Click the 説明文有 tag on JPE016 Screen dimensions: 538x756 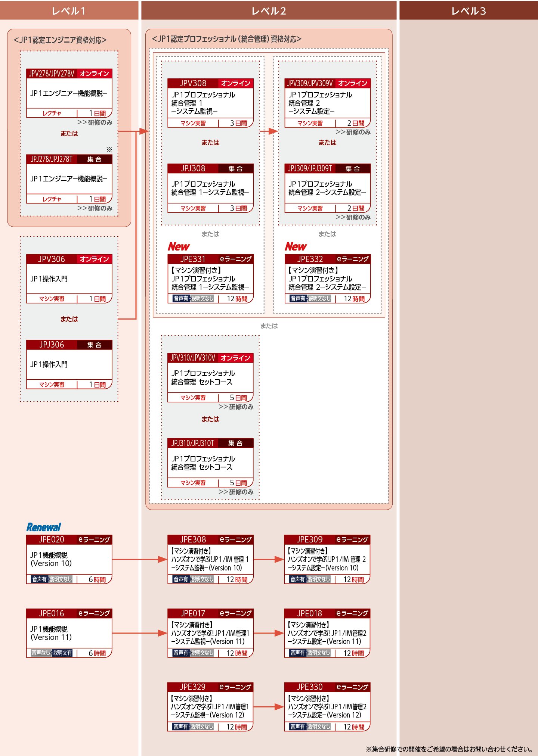pos(62,653)
